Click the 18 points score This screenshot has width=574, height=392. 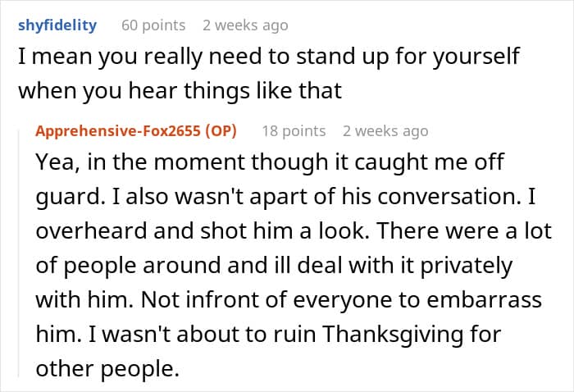pos(293,131)
